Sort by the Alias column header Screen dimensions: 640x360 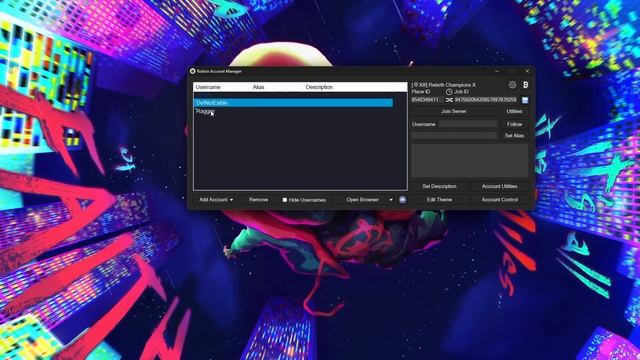[x=258, y=87]
